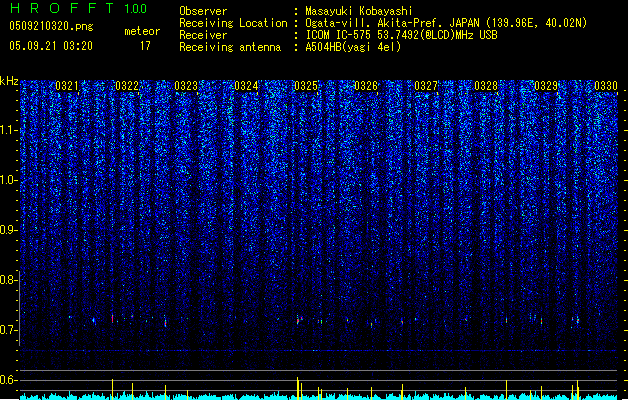The image size is (629, 400).
Task: Select antenna text A504HB(yagi 4el)
Action: [x=353, y=47]
